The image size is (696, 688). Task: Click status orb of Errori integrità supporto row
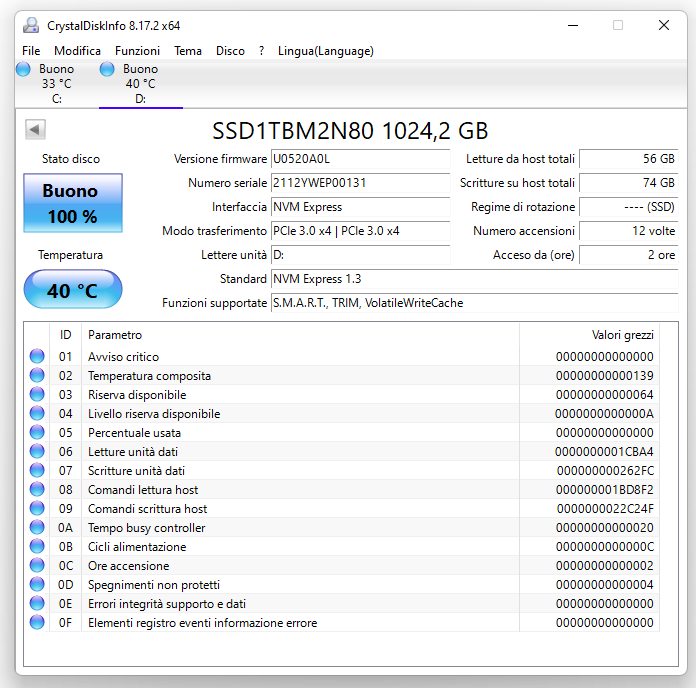click(37, 603)
